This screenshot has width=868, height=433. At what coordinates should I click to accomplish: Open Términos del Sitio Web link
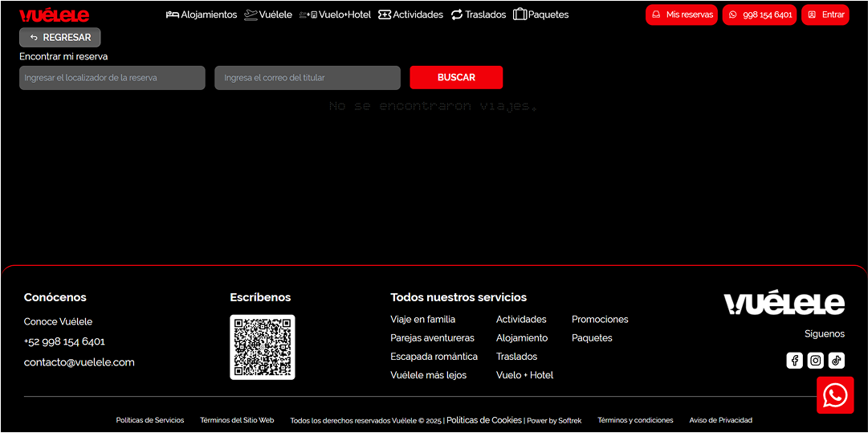point(237,420)
